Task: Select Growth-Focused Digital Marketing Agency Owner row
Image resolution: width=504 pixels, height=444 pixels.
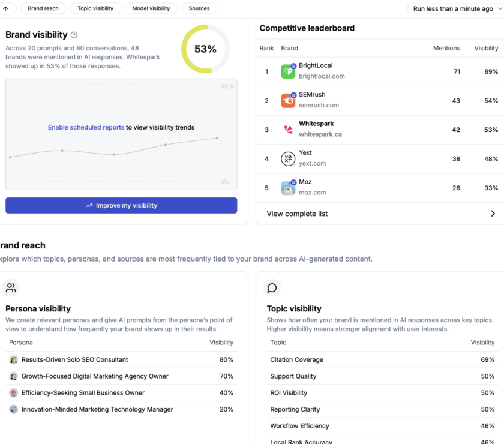Action: (x=121, y=376)
